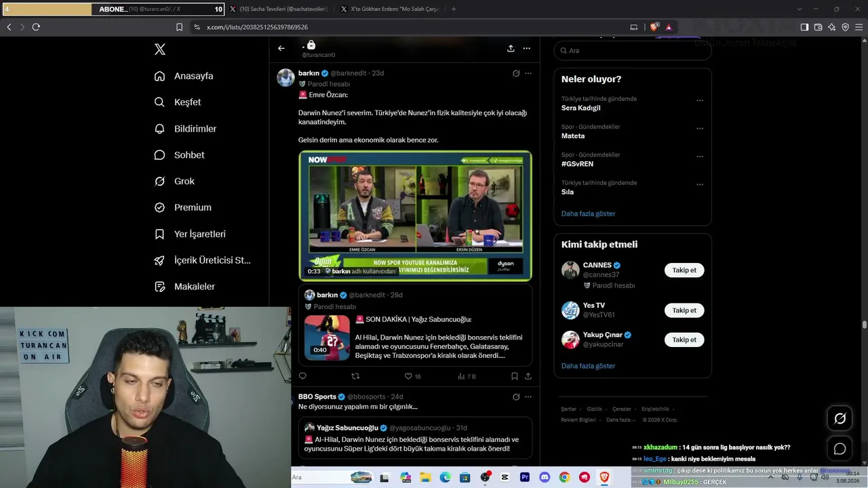This screenshot has width=868, height=488.
Task: Click the X logo in the sidebar
Action: click(x=160, y=49)
